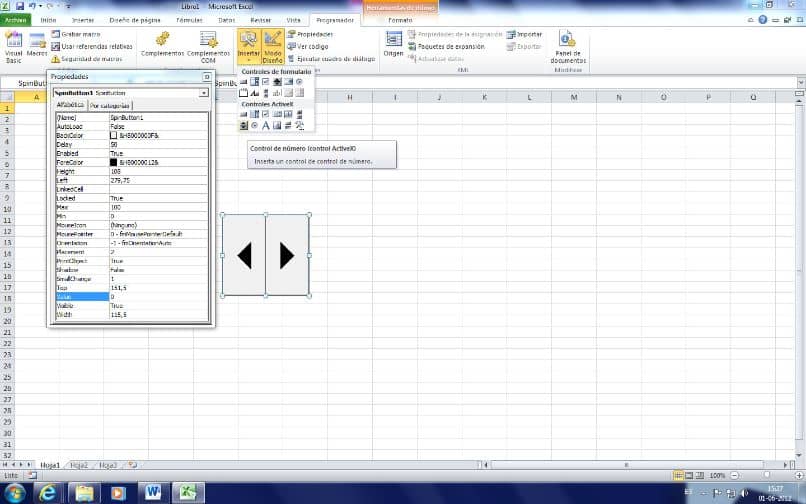Viewport: 806px width, 504px height.
Task: Insert the form group box control
Action: (x=243, y=93)
